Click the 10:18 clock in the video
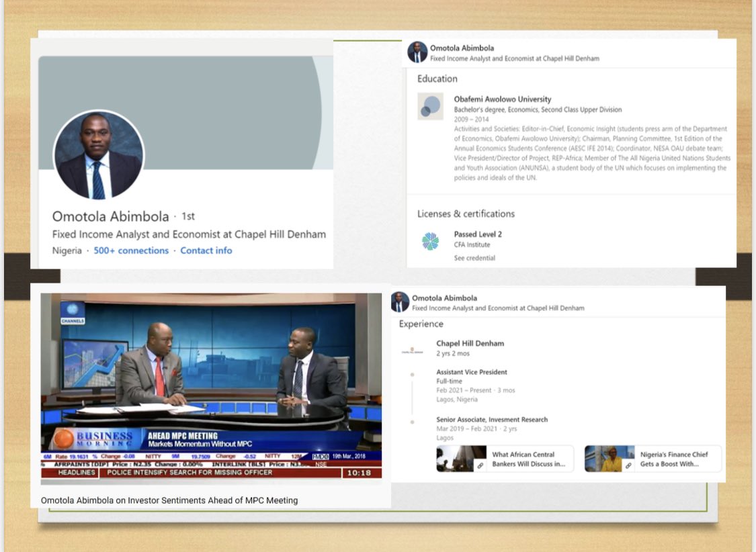 (360, 473)
